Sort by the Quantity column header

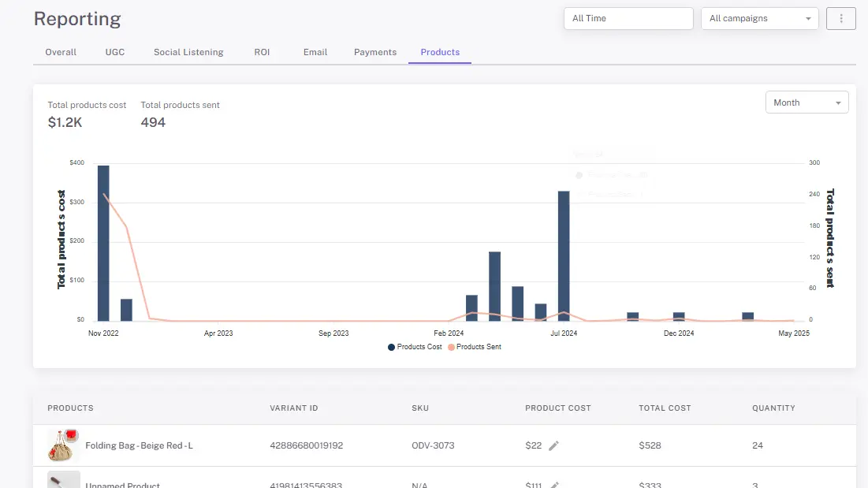773,408
